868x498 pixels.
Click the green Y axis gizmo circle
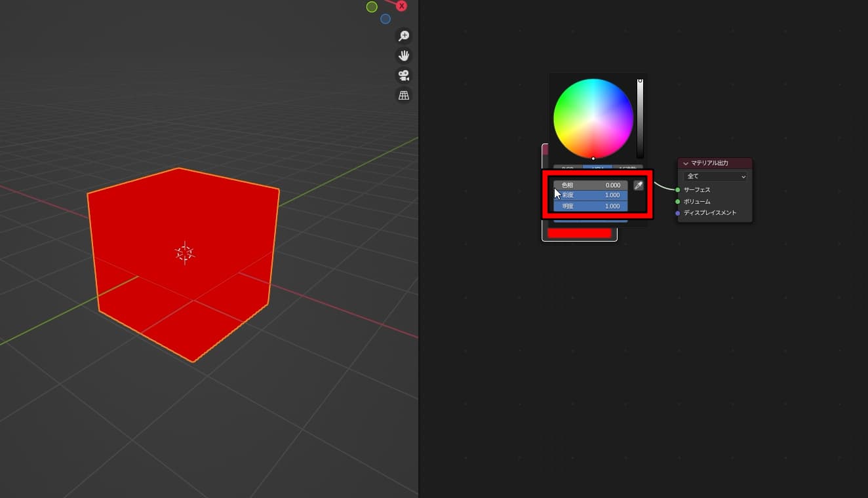372,7
